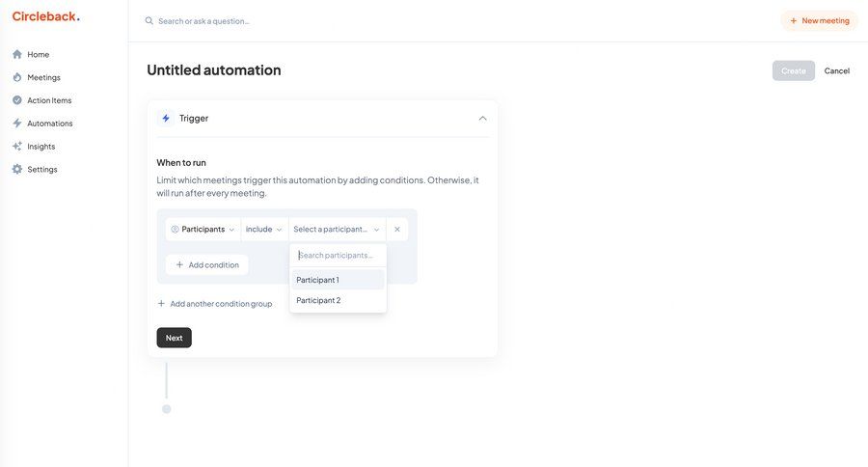Remove the condition with the X icon
868x467 pixels.
point(397,230)
